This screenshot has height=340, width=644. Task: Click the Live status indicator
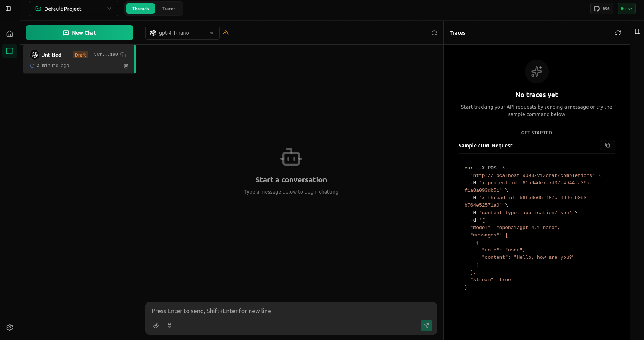pyautogui.click(x=626, y=9)
